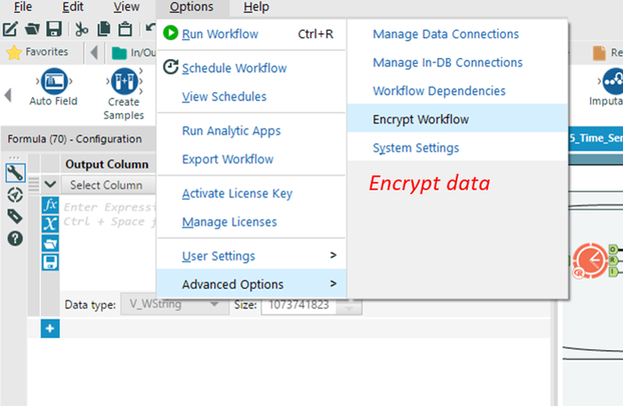Collapse the expression with chevron arrow
Viewport: 623px width, 406px height.
tap(49, 185)
